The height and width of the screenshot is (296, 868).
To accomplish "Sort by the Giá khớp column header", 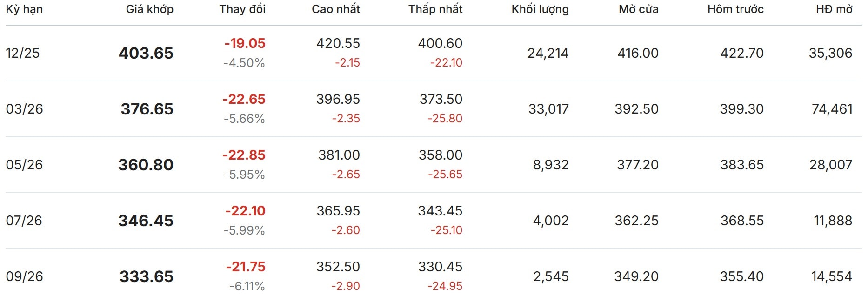I will (x=149, y=9).
